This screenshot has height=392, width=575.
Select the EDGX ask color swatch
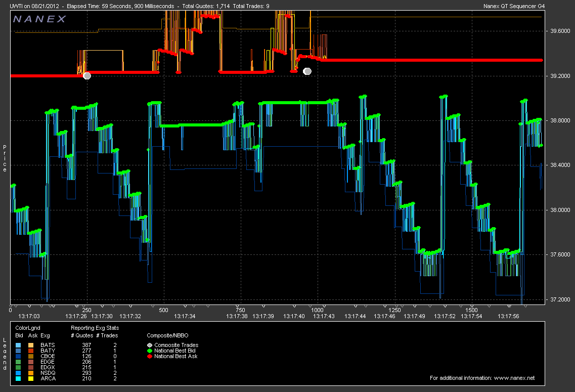coord(31,367)
